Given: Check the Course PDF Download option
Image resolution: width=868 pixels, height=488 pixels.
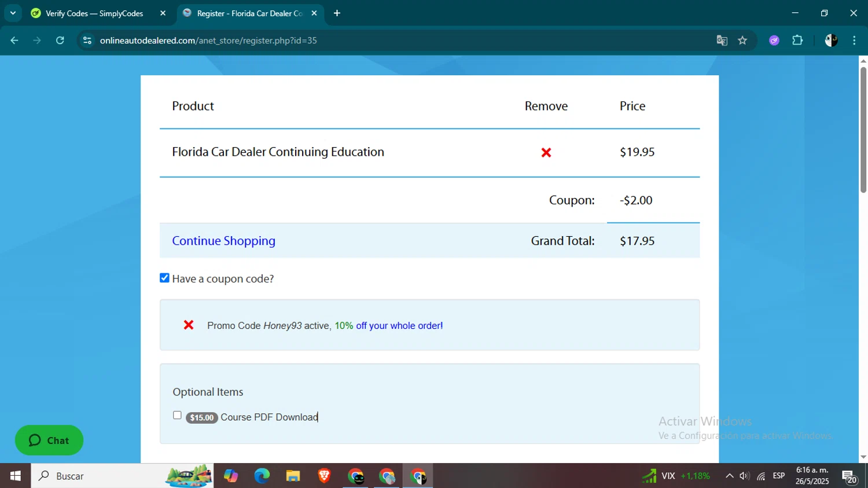Looking at the screenshot, I should coord(177,415).
